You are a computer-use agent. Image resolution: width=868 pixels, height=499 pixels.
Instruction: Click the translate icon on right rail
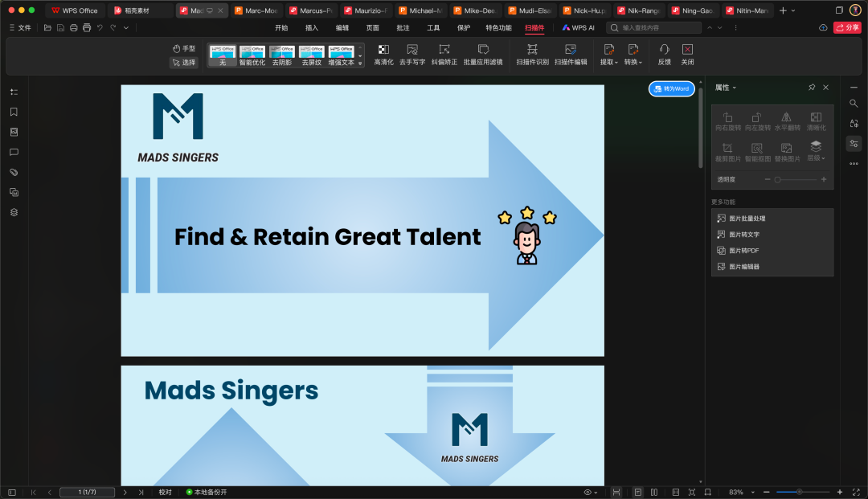point(854,124)
